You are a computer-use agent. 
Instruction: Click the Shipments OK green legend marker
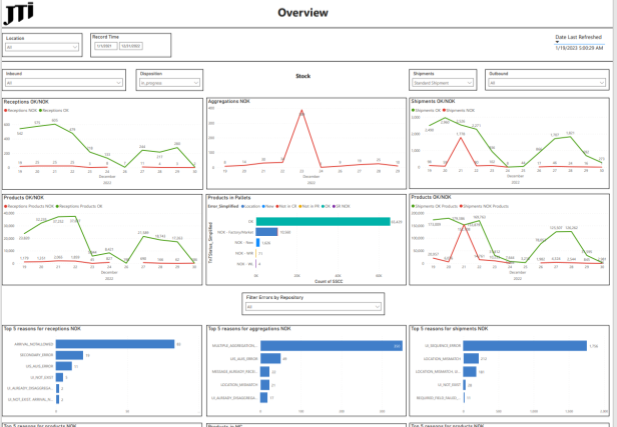coord(413,111)
